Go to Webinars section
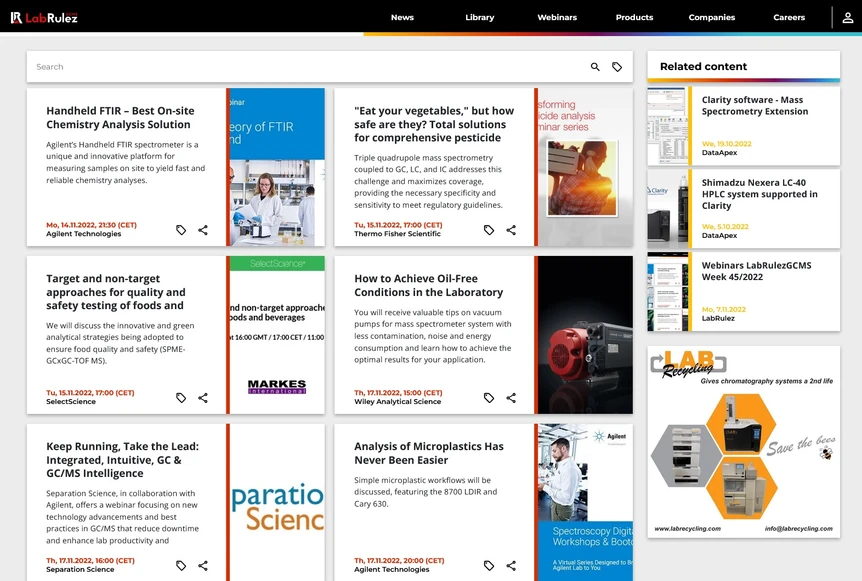 point(557,18)
